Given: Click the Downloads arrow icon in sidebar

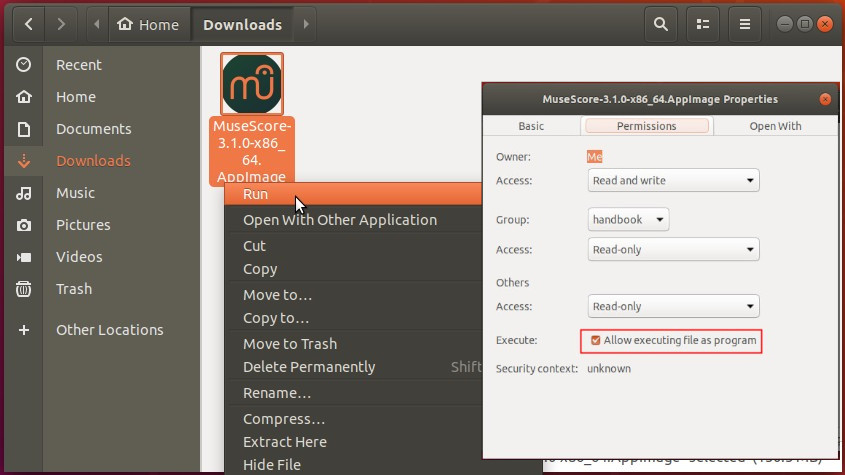Looking at the screenshot, I should [24, 161].
